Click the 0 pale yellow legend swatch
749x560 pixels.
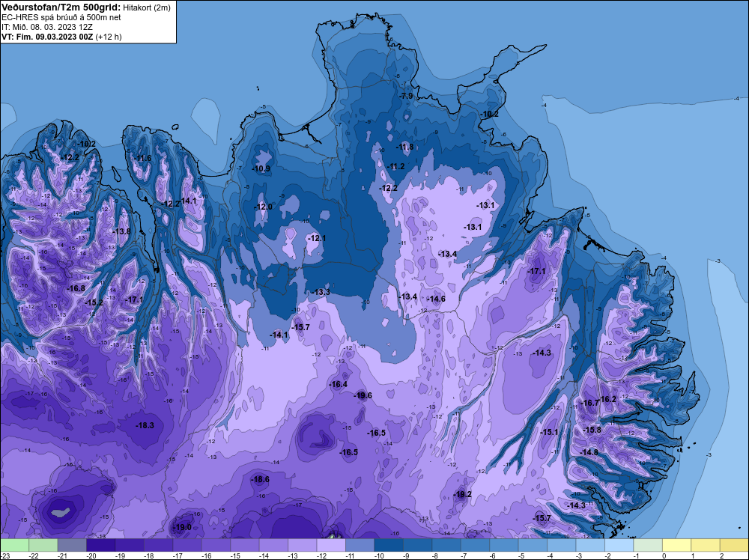click(x=677, y=545)
